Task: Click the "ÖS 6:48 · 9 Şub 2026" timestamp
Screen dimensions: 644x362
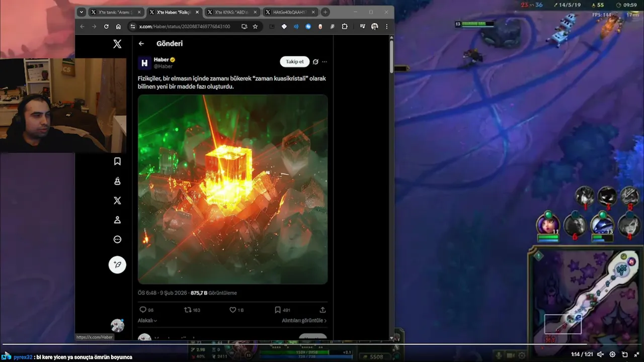Action: click(162, 293)
